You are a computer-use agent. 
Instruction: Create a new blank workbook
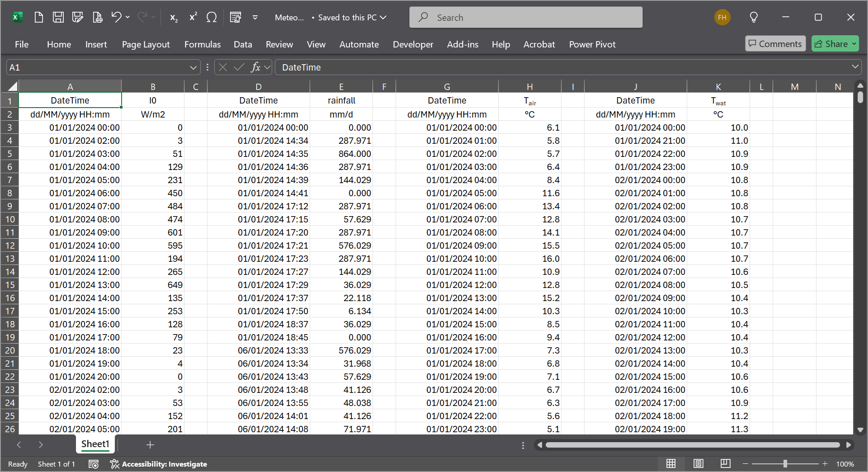pyautogui.click(x=39, y=17)
